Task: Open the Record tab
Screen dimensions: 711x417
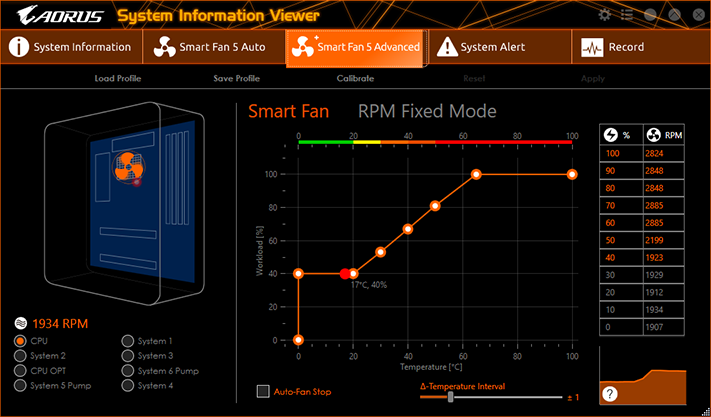Action: (641, 47)
